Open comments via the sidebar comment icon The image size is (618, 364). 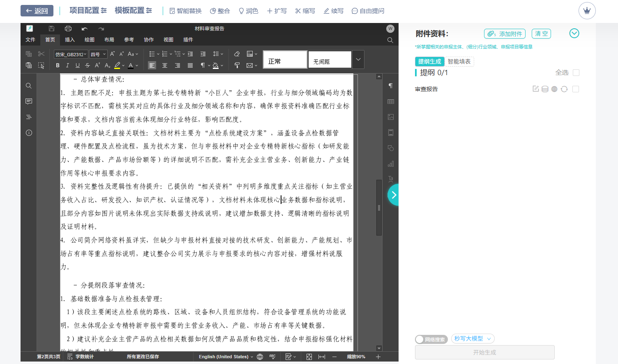point(28,101)
